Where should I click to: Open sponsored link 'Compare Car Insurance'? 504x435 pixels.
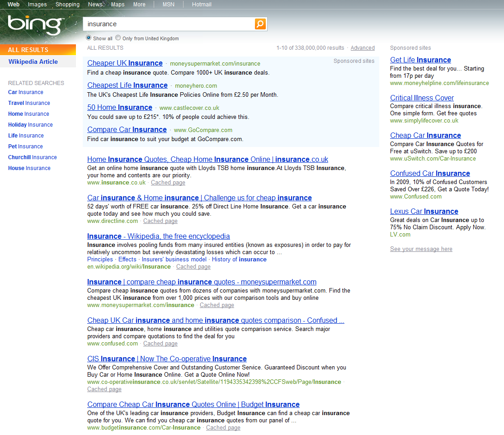(x=127, y=130)
